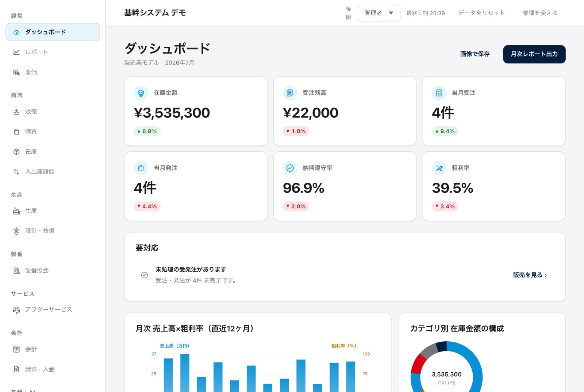
Task: Click the dashboard gauge icon in sidebar
Action: pyautogui.click(x=16, y=32)
